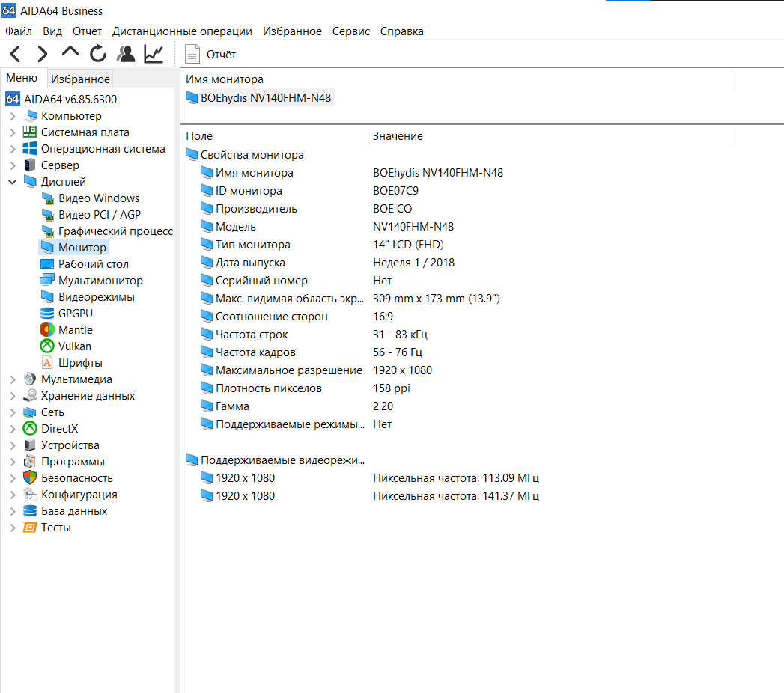
Task: Click the База данных database icon
Action: click(30, 511)
